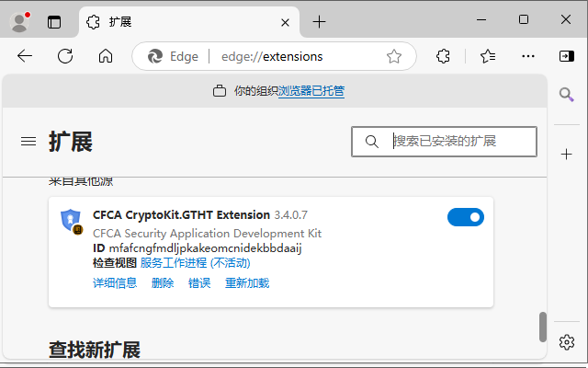Image resolution: width=588 pixels, height=368 pixels.
Task: Toggle the Edge sidebar icon
Action: tap(567, 56)
